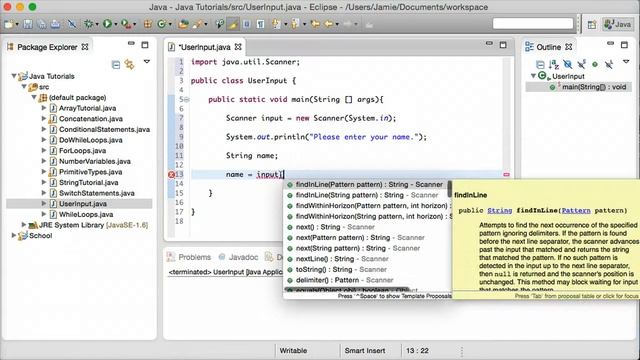Open String link in the Javadoc popup

pyautogui.click(x=499, y=211)
